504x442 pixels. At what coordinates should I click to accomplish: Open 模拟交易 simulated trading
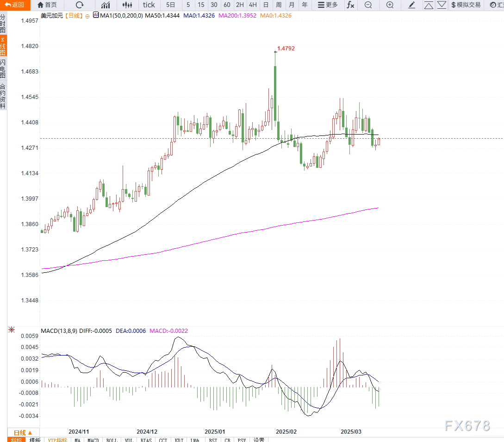466,5
